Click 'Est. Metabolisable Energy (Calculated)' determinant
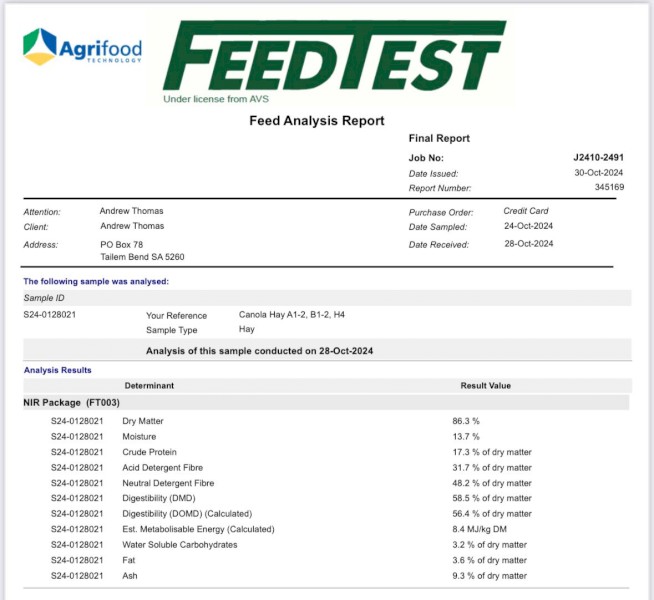Screen dimensions: 654x600 [199, 530]
